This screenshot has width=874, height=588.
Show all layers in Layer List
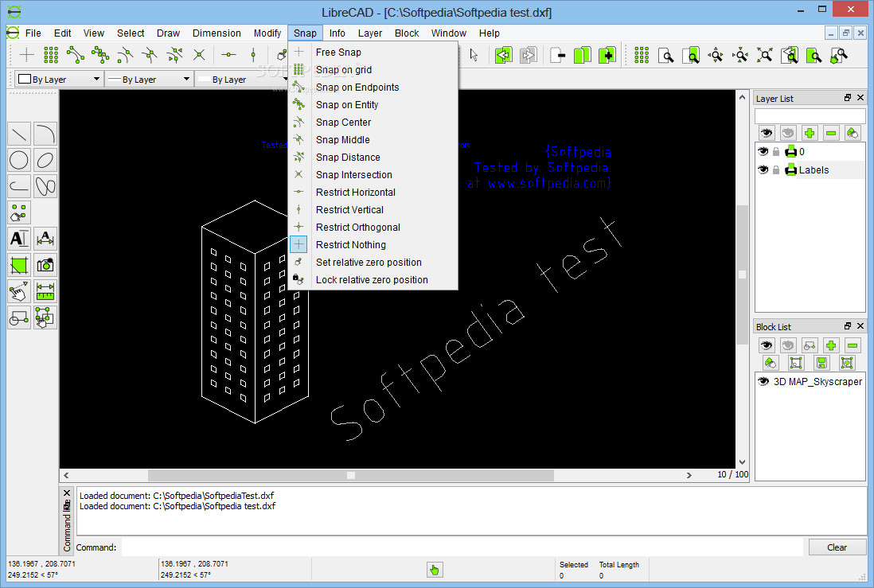coord(767,133)
